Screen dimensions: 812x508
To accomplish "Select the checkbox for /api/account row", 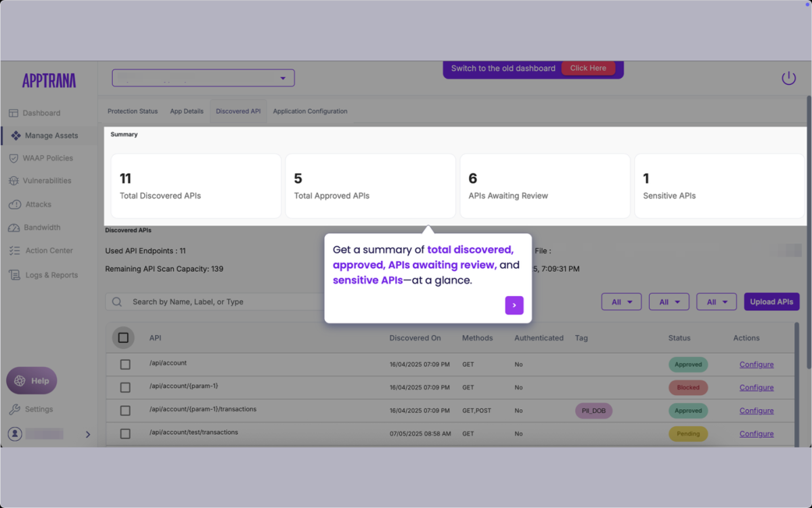I will (125, 364).
